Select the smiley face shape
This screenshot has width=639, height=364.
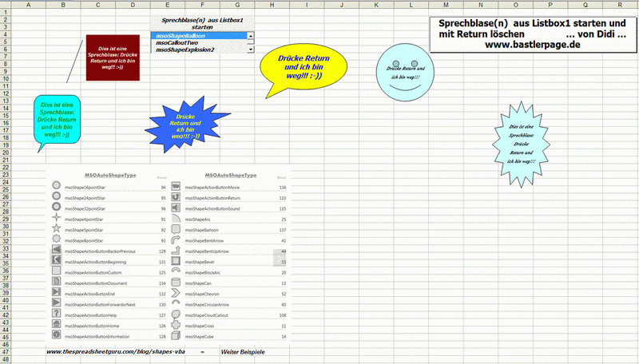point(405,73)
